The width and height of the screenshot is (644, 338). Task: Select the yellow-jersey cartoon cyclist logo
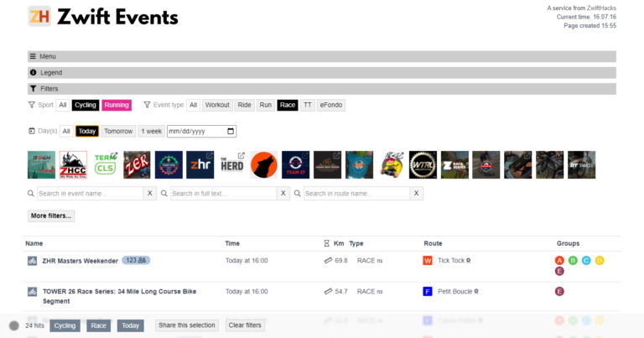tap(391, 164)
